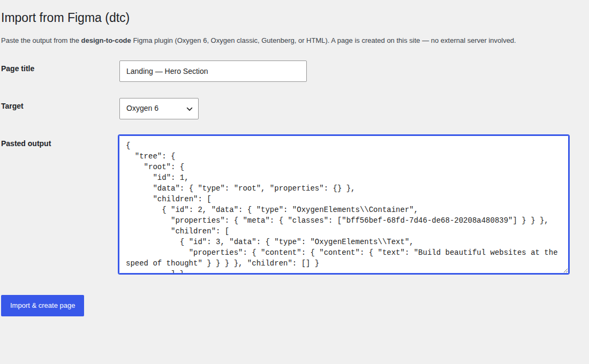The height and width of the screenshot is (364, 589).
Task: Click the "root": { line in JSON
Action: coord(164,167)
